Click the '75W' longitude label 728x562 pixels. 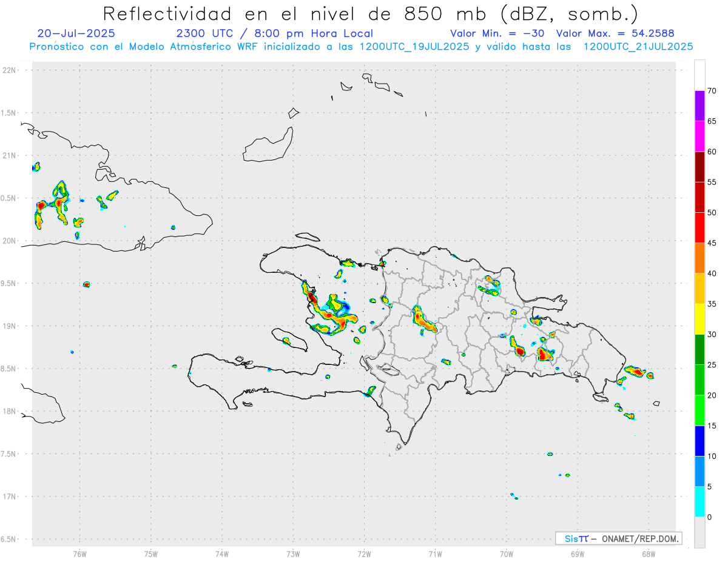pos(151,554)
